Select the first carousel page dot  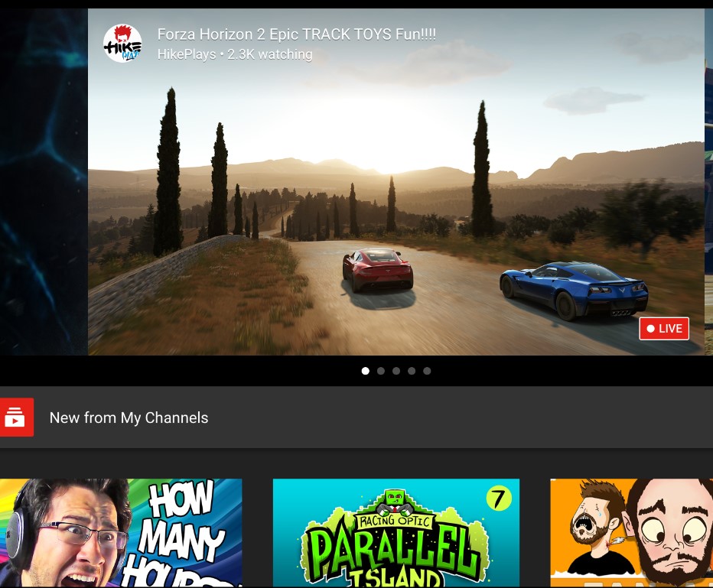365,371
